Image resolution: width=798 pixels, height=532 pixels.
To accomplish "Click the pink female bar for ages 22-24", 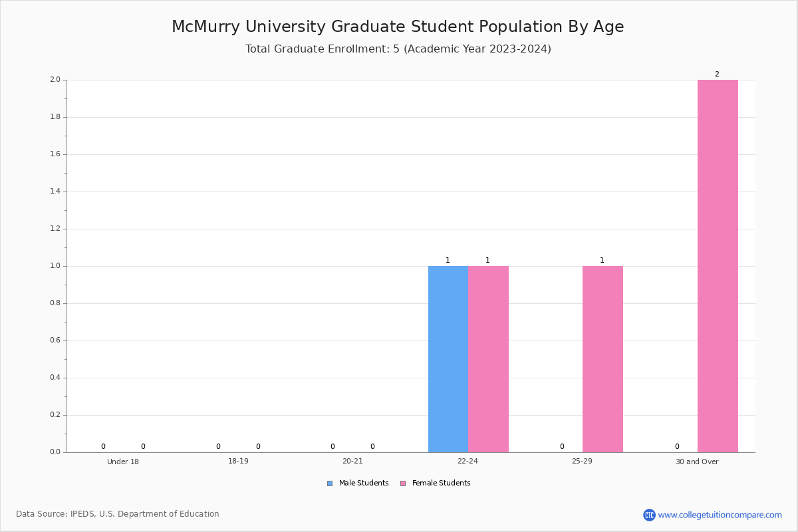I will [488, 359].
